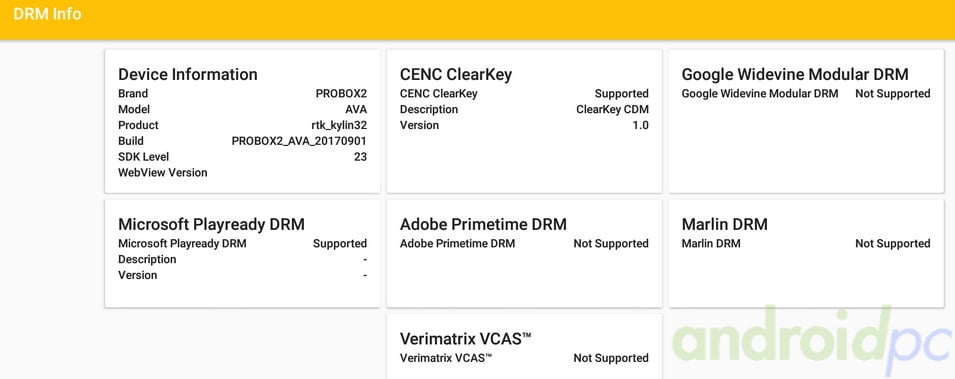Open the Verimatrix VCAS card heading

point(465,339)
